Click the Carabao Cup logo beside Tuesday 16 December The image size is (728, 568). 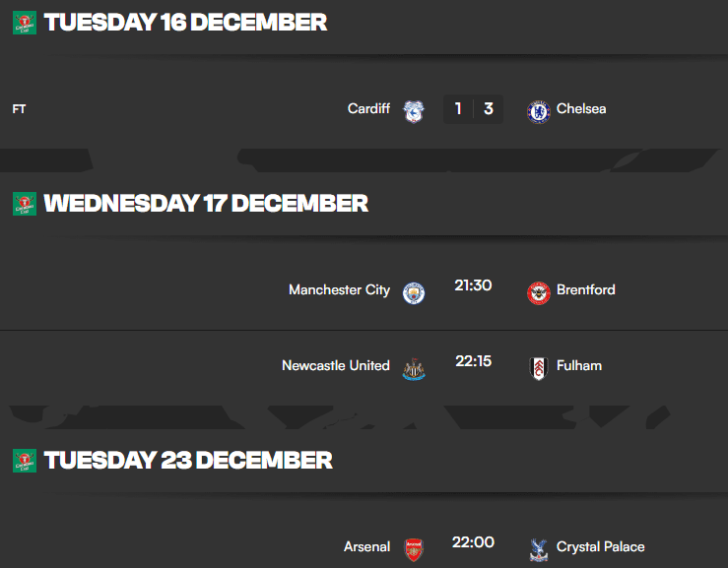[25, 23]
